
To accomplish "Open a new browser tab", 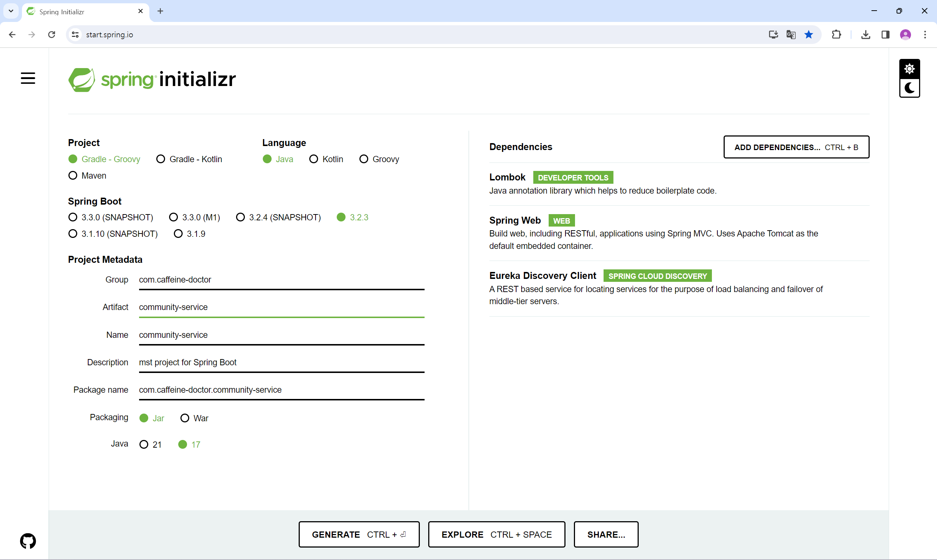I will click(x=160, y=11).
